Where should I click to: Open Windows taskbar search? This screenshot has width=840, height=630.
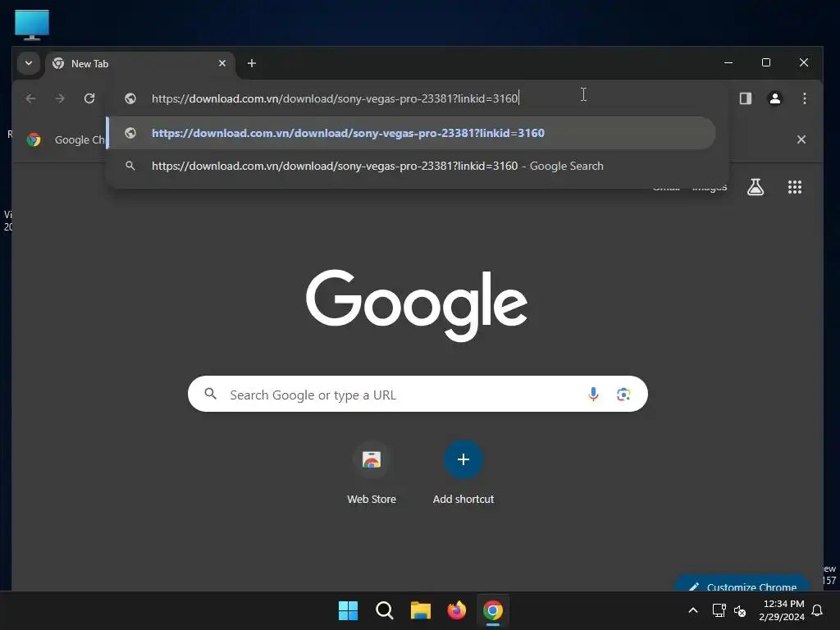tap(384, 610)
